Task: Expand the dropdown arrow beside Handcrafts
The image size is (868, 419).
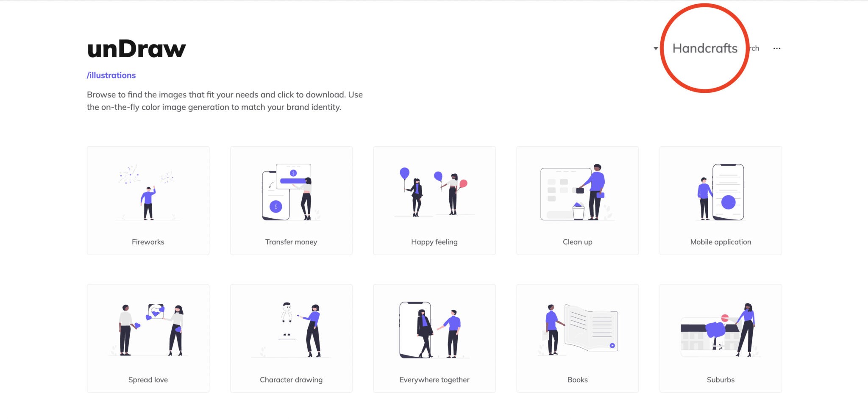Action: point(655,48)
